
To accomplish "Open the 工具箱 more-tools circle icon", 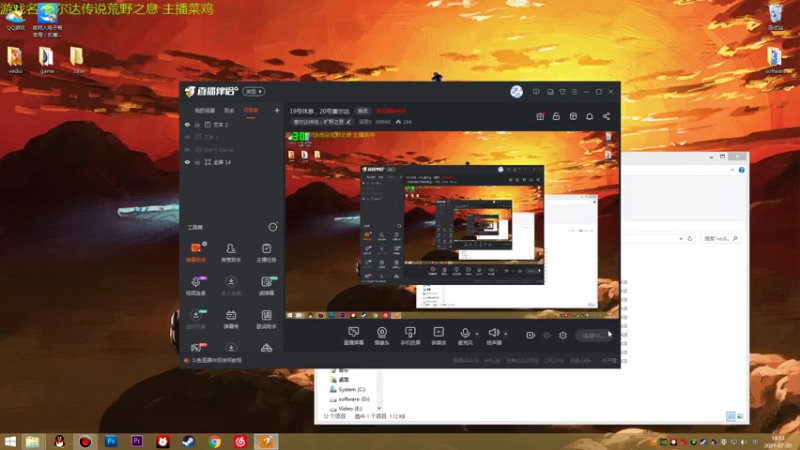I will coord(273,227).
